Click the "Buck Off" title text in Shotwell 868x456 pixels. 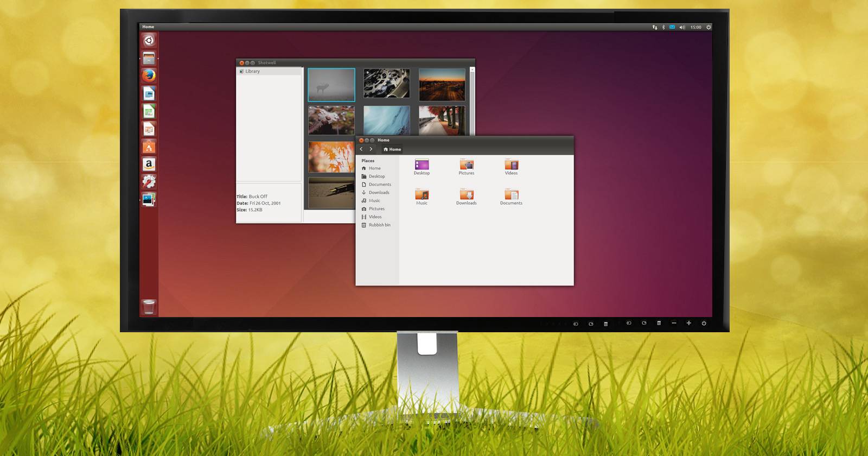(x=258, y=197)
